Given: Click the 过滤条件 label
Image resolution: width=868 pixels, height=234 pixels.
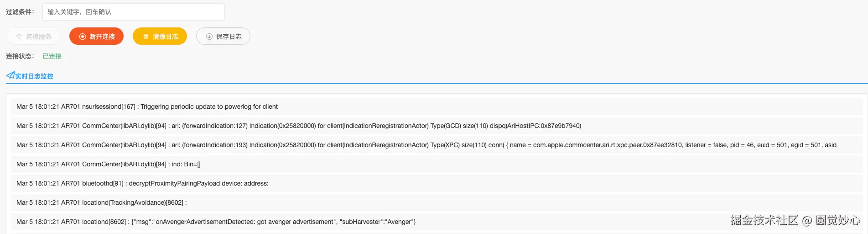Looking at the screenshot, I should coord(20,12).
